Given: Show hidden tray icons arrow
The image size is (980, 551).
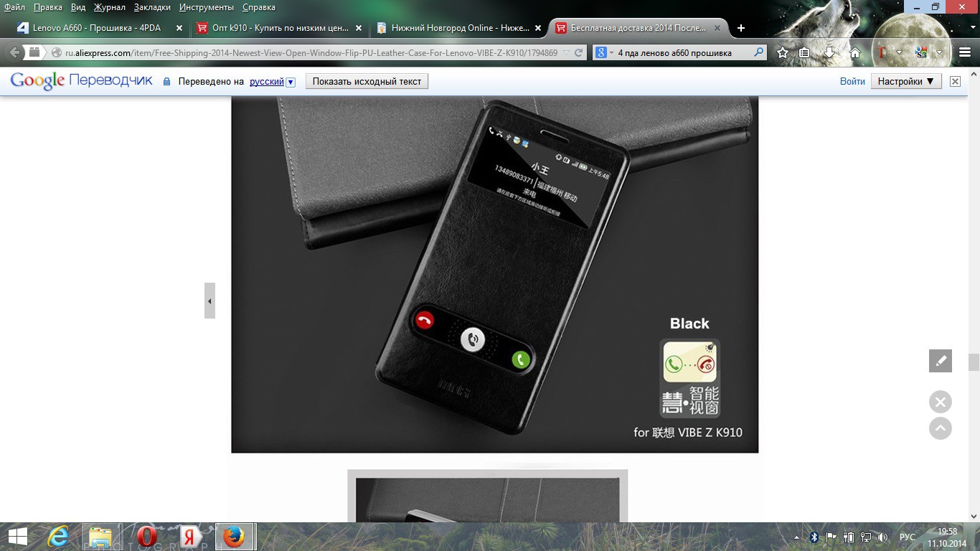Looking at the screenshot, I should click(x=797, y=537).
